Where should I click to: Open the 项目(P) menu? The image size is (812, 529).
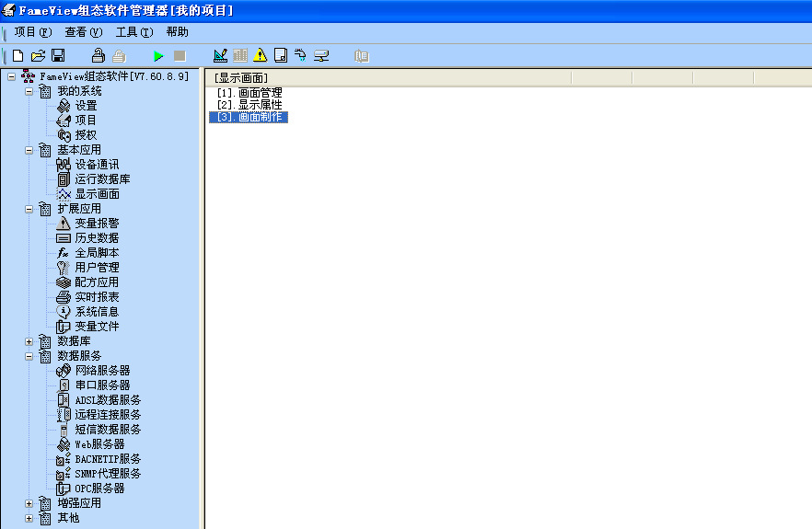pyautogui.click(x=32, y=32)
